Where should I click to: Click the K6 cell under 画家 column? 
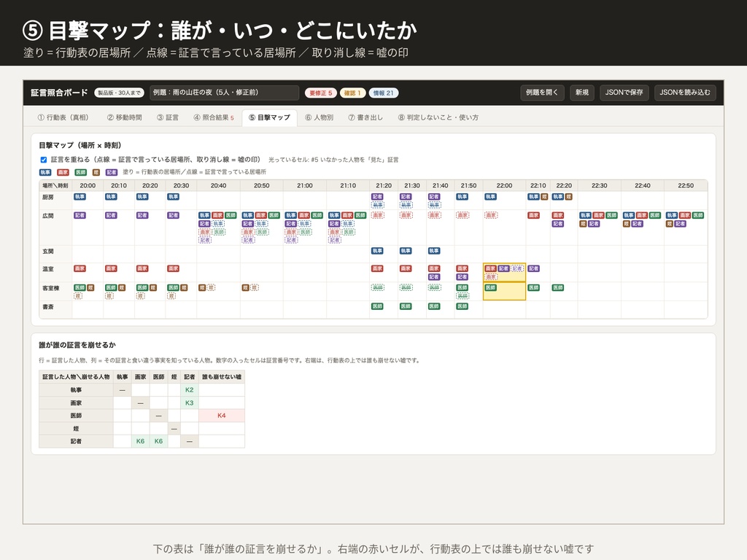coord(141,441)
